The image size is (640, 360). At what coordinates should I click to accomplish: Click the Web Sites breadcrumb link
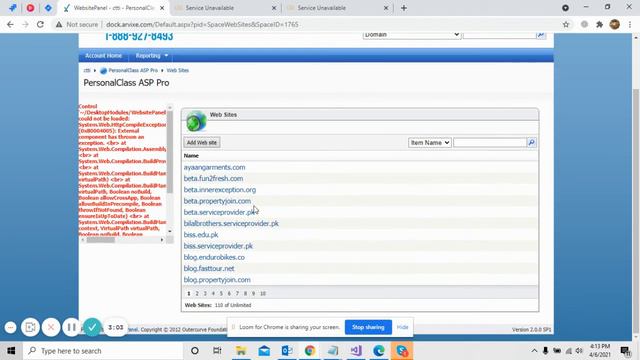tap(178, 71)
